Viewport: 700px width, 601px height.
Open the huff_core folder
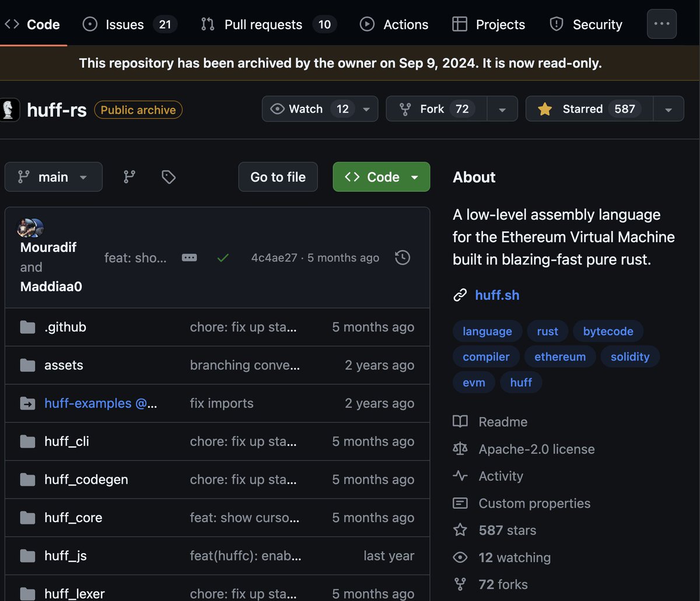tap(73, 518)
